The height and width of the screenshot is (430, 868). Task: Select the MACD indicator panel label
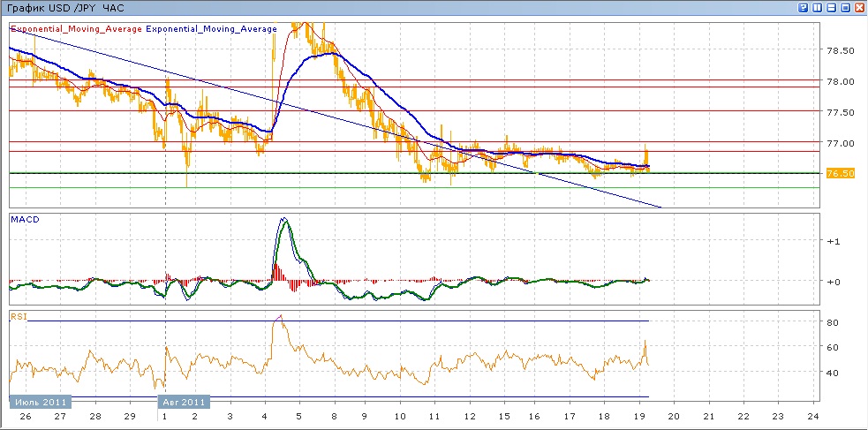click(x=23, y=219)
